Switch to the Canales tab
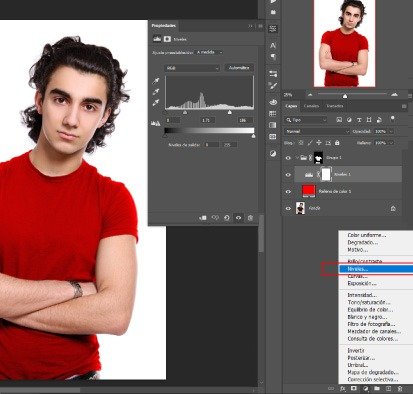Viewport: 413px width, 394px height. tap(311, 106)
